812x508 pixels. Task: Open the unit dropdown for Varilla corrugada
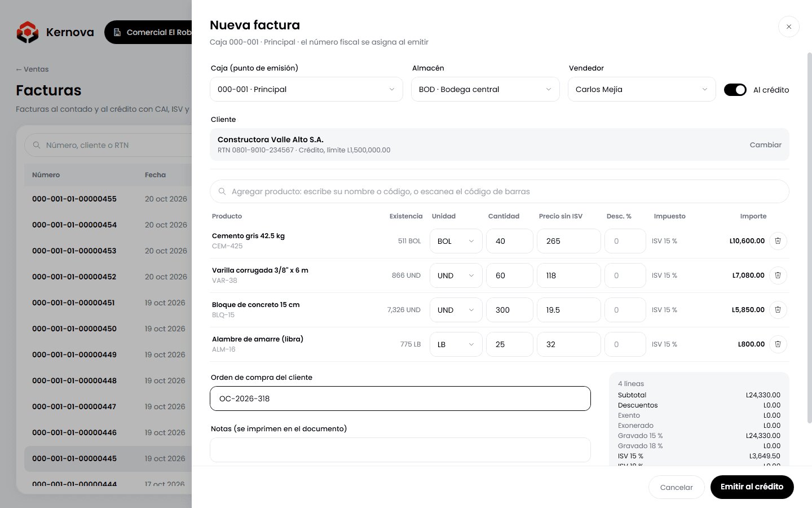pyautogui.click(x=456, y=275)
